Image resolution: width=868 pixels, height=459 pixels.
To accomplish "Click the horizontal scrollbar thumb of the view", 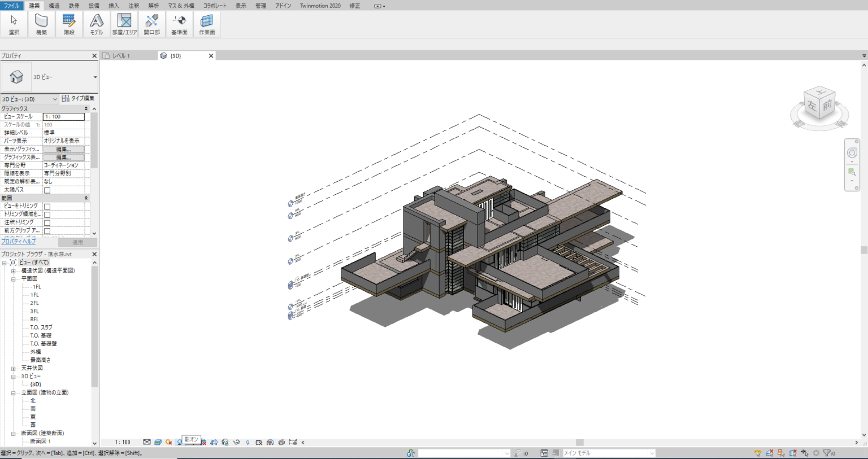I will coord(579,443).
